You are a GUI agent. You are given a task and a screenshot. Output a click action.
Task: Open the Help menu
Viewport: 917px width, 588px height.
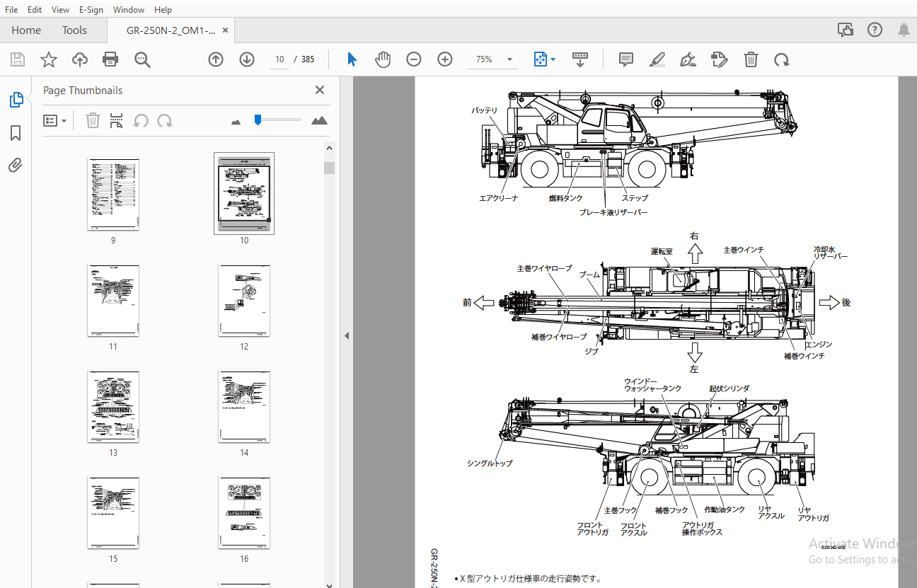tap(163, 10)
